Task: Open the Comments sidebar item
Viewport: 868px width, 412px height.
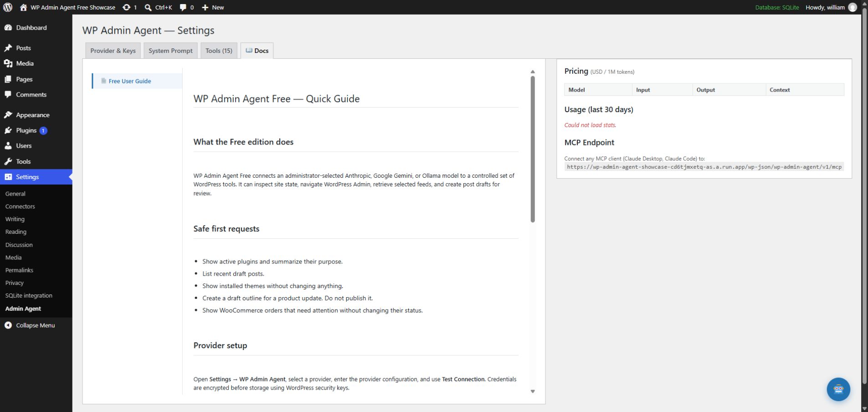Action: 36,95
